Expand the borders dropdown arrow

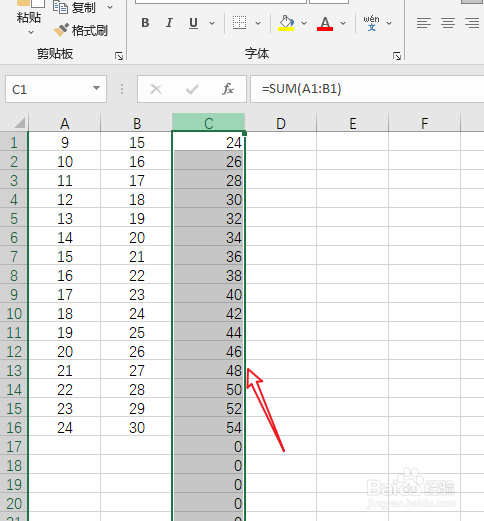tap(258, 23)
